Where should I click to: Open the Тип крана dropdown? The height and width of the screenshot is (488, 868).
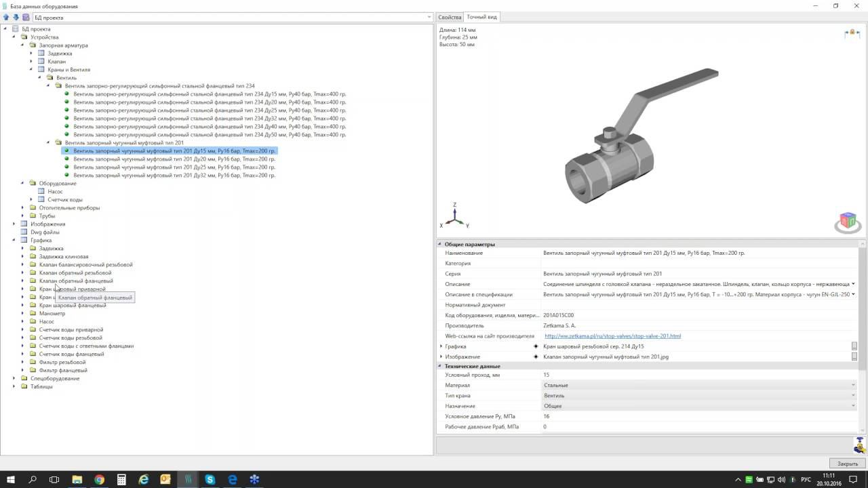pos(853,396)
